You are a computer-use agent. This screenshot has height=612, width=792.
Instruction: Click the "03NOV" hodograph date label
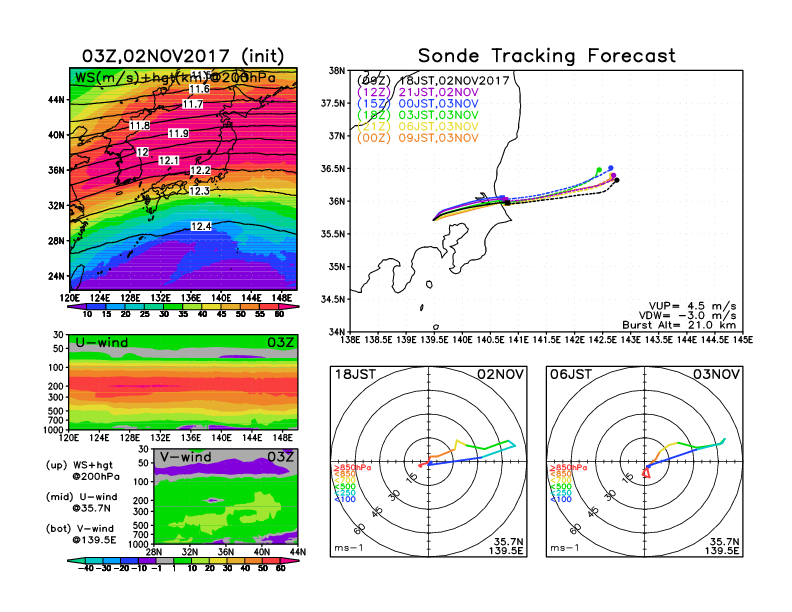click(716, 374)
